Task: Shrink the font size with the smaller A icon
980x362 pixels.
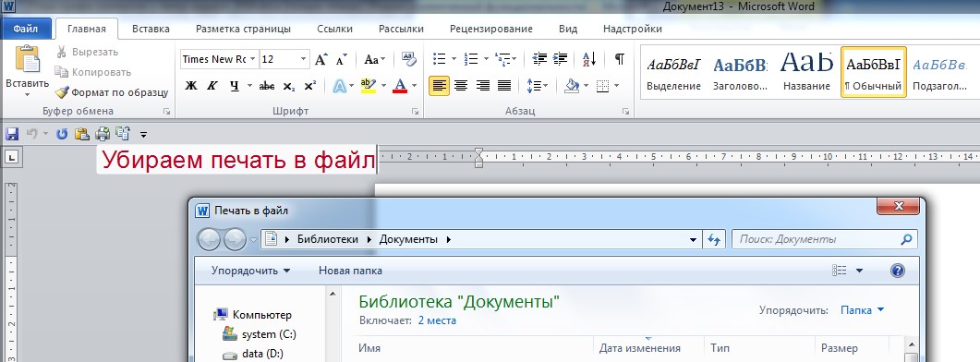Action: [341, 59]
